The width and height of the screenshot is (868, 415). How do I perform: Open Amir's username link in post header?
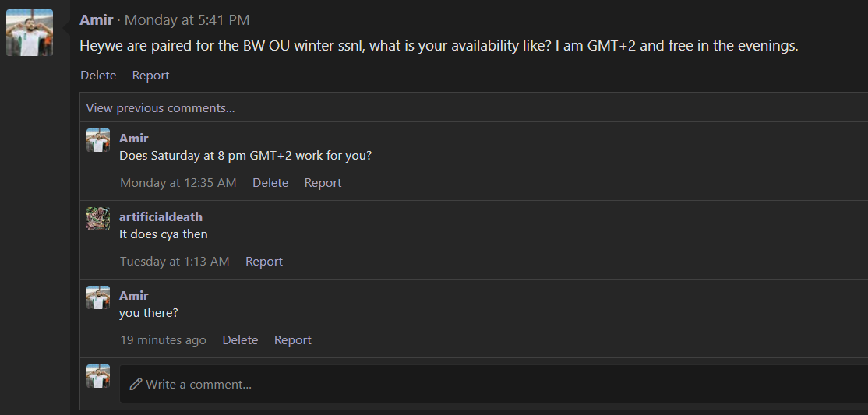click(x=97, y=20)
